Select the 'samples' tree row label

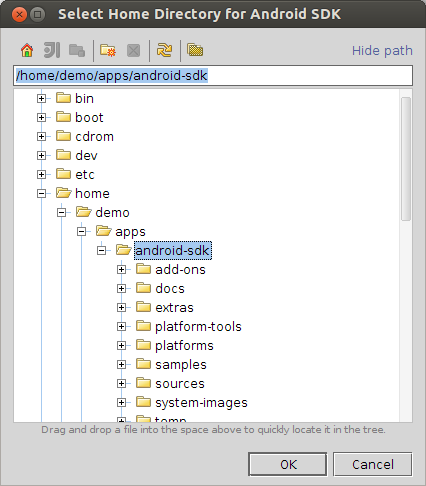[181, 365]
